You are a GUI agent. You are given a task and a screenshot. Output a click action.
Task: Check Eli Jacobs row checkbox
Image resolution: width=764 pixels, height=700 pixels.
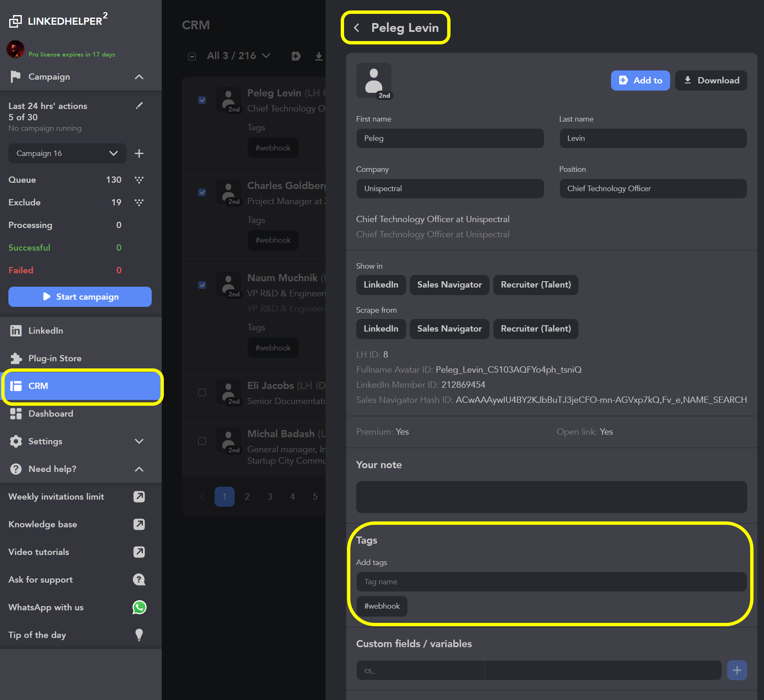pos(202,392)
